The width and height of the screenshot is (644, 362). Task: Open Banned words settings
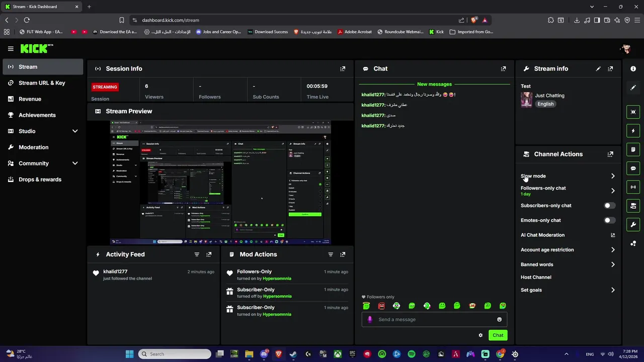(x=568, y=264)
